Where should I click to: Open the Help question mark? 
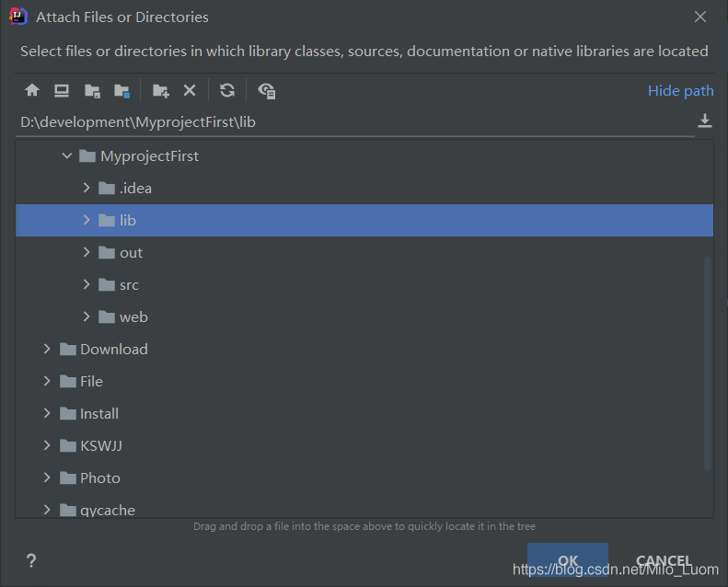pyautogui.click(x=31, y=560)
